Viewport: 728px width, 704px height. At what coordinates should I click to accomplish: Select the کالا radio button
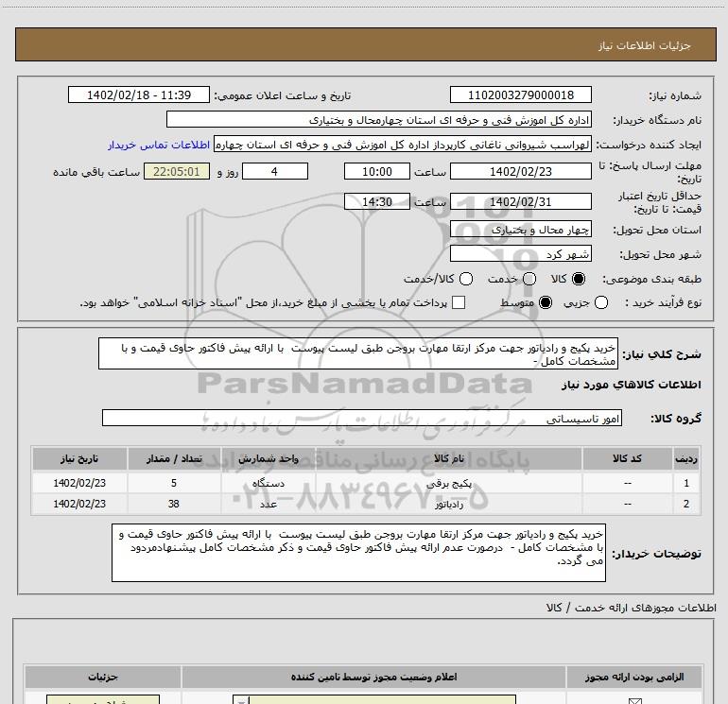pos(579,279)
